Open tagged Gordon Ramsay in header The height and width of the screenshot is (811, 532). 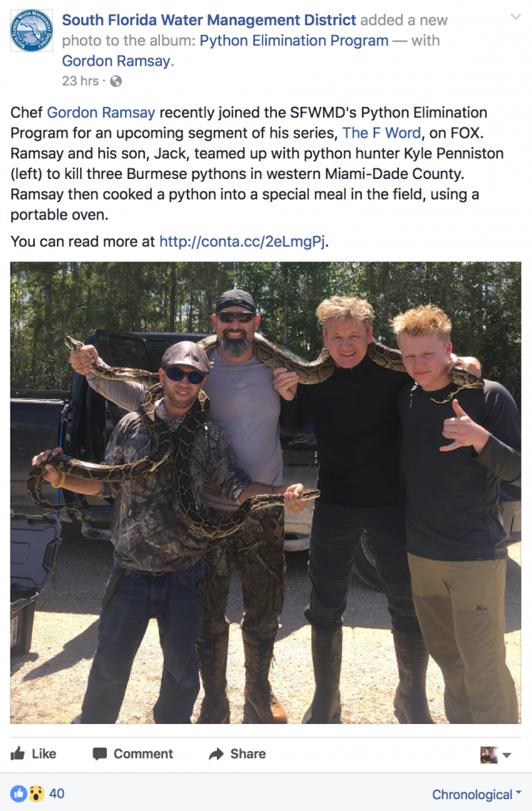click(x=116, y=61)
